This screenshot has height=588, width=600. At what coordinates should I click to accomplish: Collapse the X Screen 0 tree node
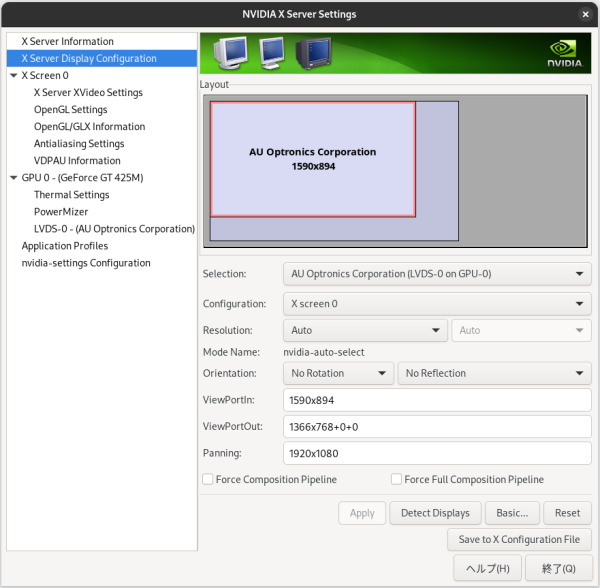pyautogui.click(x=14, y=75)
